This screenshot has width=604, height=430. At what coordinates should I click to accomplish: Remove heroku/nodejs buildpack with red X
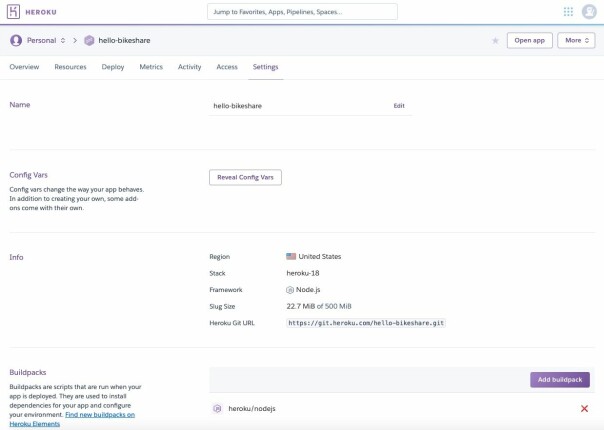pos(584,408)
